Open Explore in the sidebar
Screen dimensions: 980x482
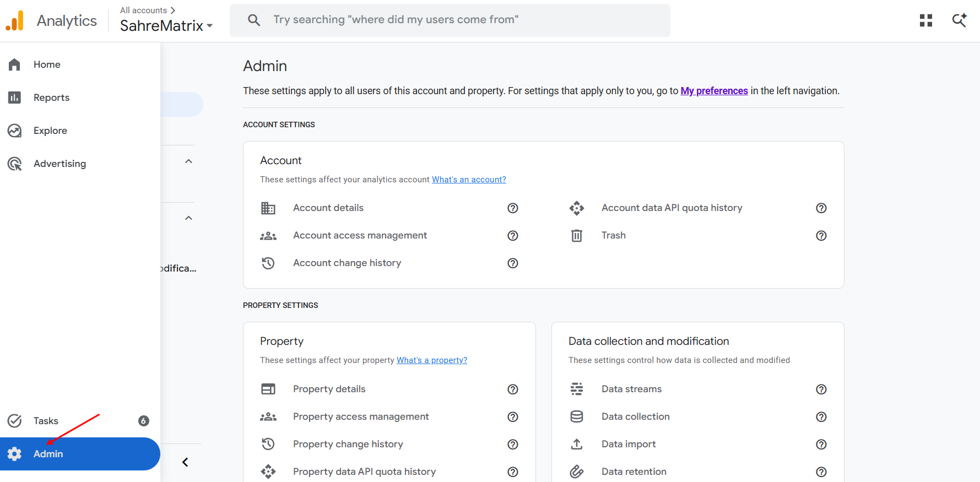[80, 131]
